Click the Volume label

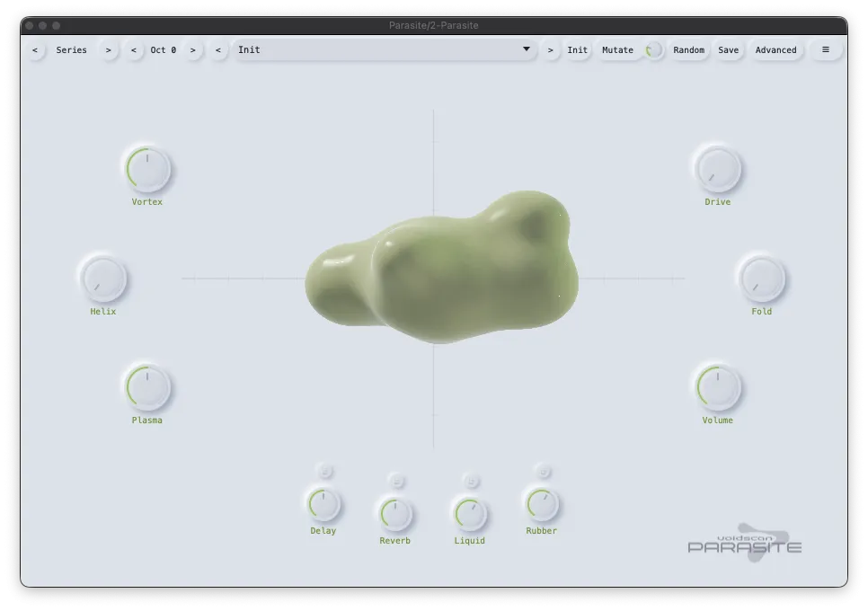click(717, 421)
